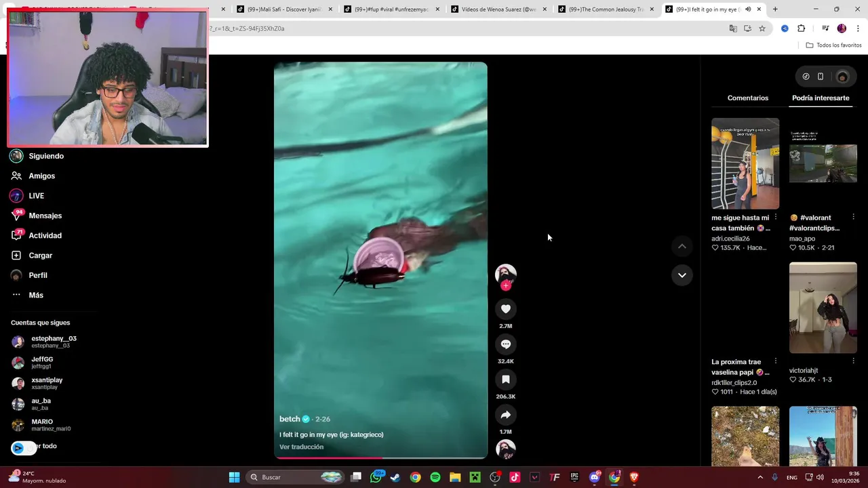The width and height of the screenshot is (868, 488).
Task: Open TikTok app from the taskbar
Action: pos(515,477)
